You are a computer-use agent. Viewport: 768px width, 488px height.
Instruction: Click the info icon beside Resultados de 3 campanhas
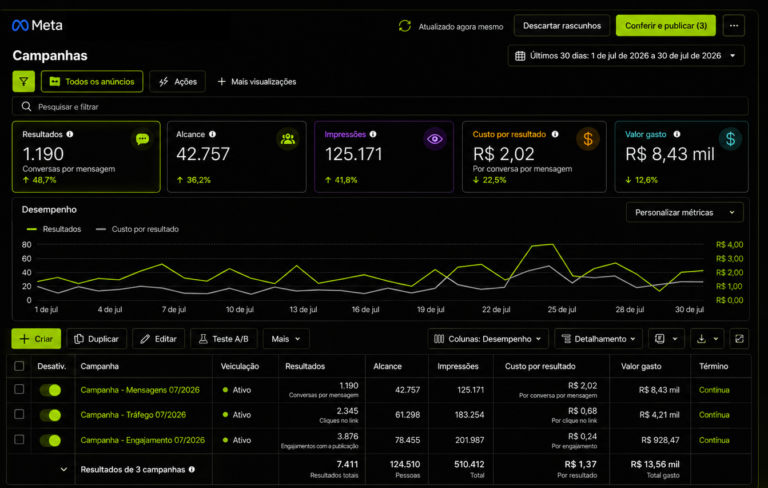click(x=192, y=469)
